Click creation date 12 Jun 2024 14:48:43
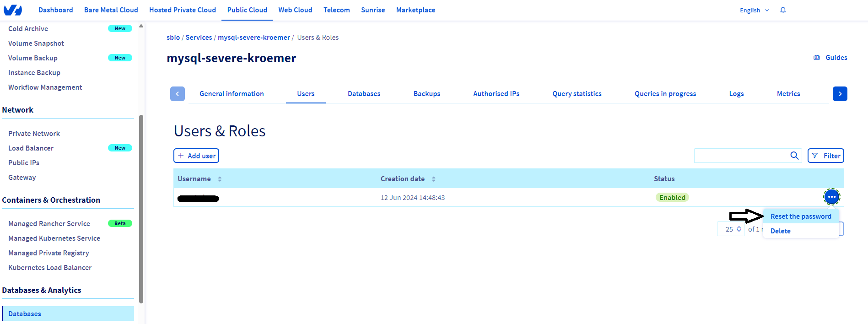Image resolution: width=868 pixels, height=324 pixels. coord(413,198)
